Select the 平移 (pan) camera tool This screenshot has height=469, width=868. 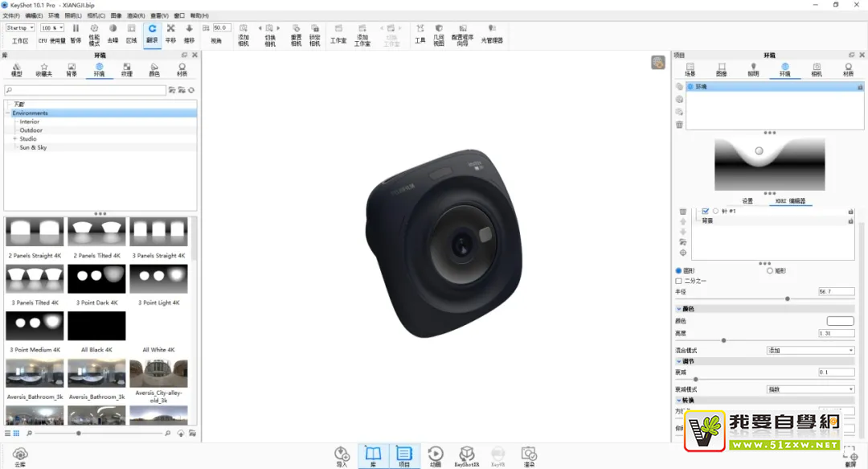point(170,32)
